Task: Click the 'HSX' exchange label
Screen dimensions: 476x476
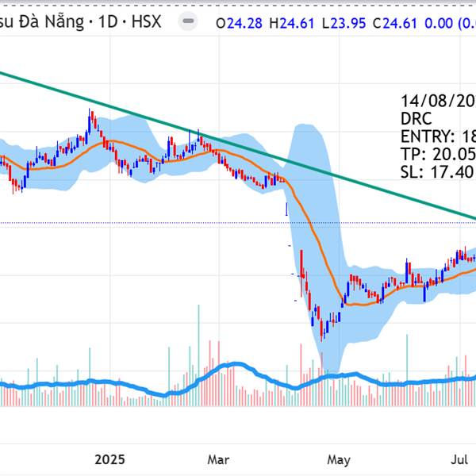Action: click(146, 21)
